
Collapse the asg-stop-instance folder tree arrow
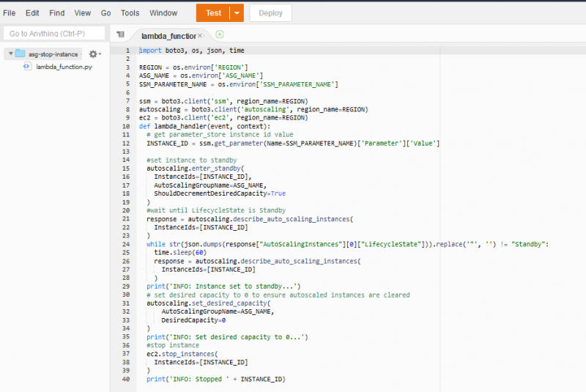[10, 54]
